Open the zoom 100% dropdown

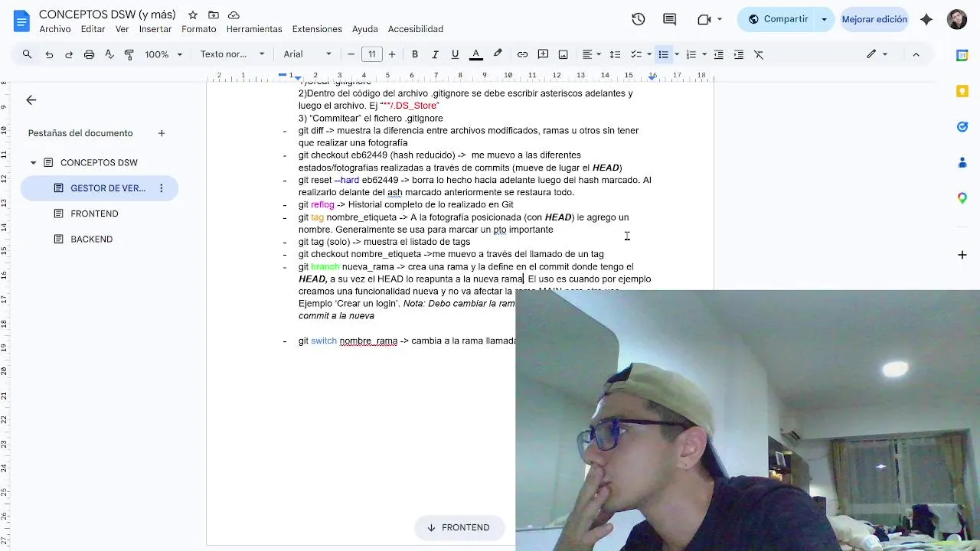point(164,54)
